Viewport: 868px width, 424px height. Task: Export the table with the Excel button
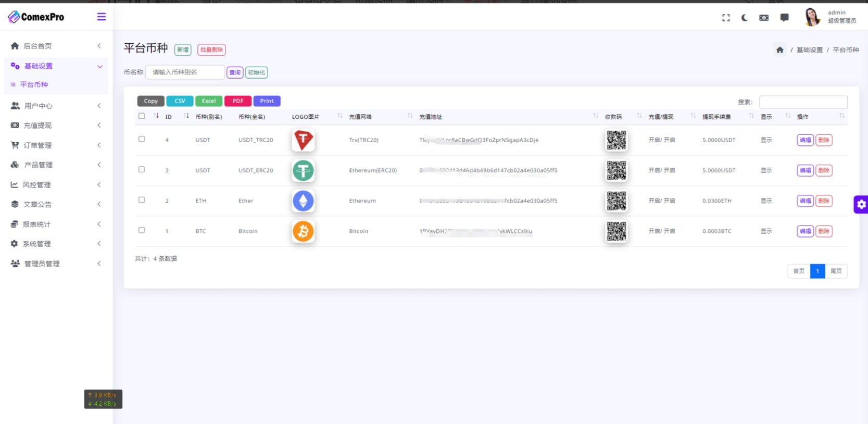[x=209, y=101]
